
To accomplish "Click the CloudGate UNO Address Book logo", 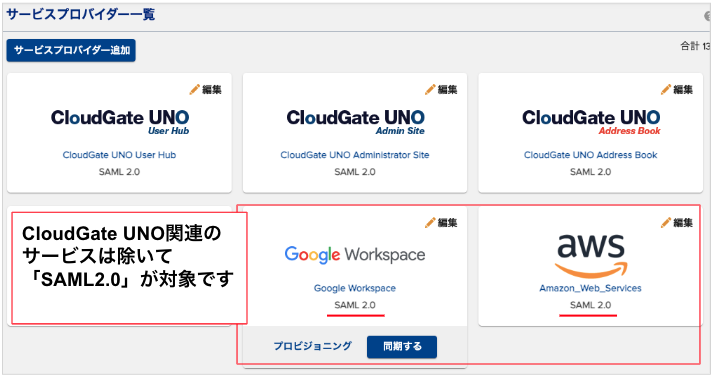I will (591, 122).
